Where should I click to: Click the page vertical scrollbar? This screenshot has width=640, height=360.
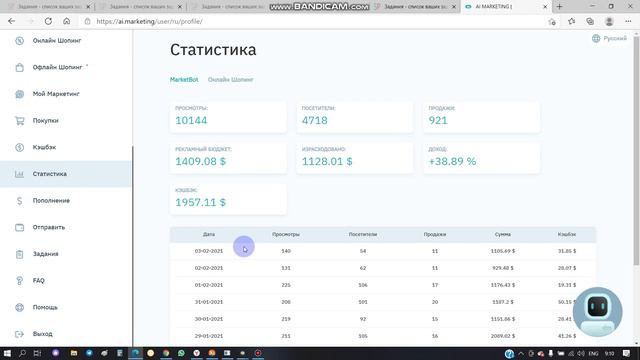pos(636,151)
